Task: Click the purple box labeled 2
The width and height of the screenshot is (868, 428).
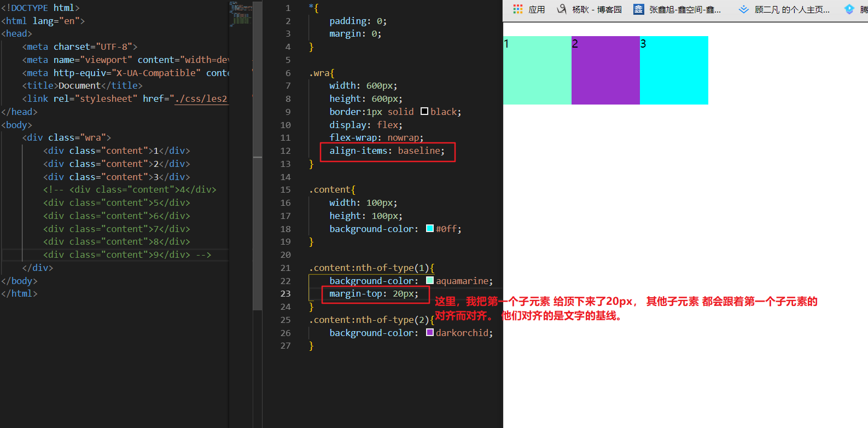Action: [x=605, y=71]
